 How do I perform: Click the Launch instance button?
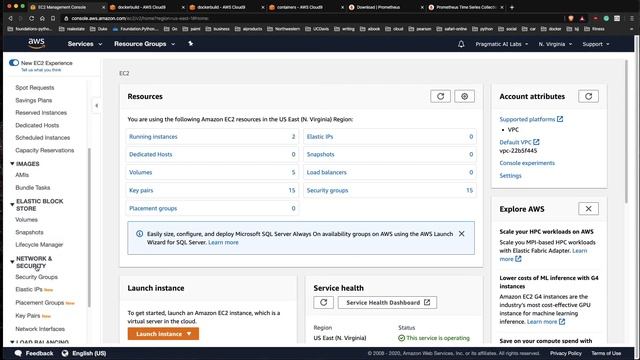coord(163,334)
